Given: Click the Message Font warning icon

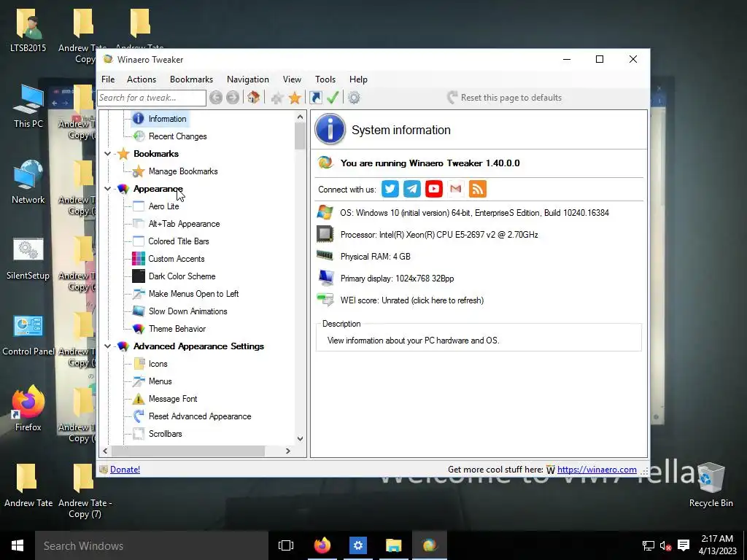Looking at the screenshot, I should coord(138,399).
